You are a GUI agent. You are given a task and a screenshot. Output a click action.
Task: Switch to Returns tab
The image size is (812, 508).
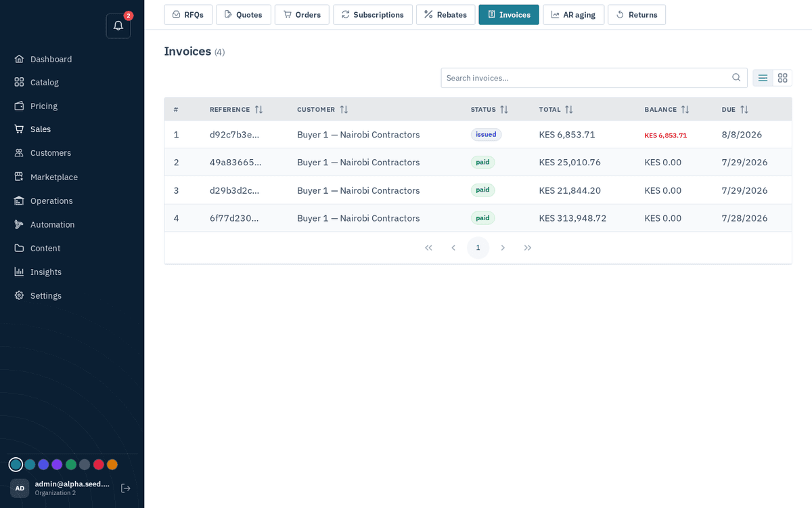(637, 15)
